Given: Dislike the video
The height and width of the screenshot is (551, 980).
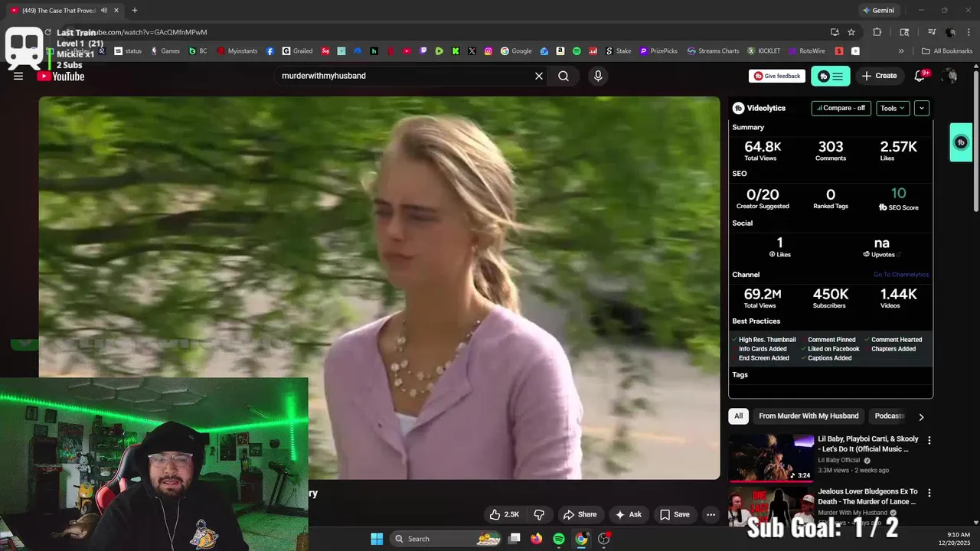Looking at the screenshot, I should click(539, 514).
